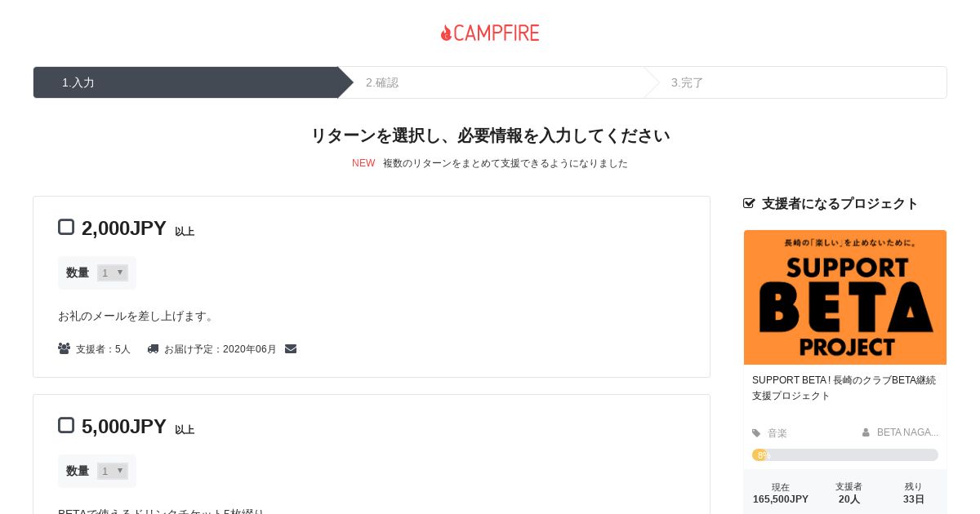Click the 音楽 category link
Viewport: 980px width, 514px height.
[777, 433]
